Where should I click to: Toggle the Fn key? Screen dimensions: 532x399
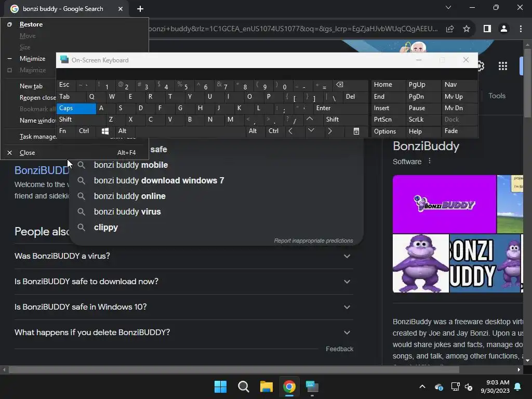66,131
